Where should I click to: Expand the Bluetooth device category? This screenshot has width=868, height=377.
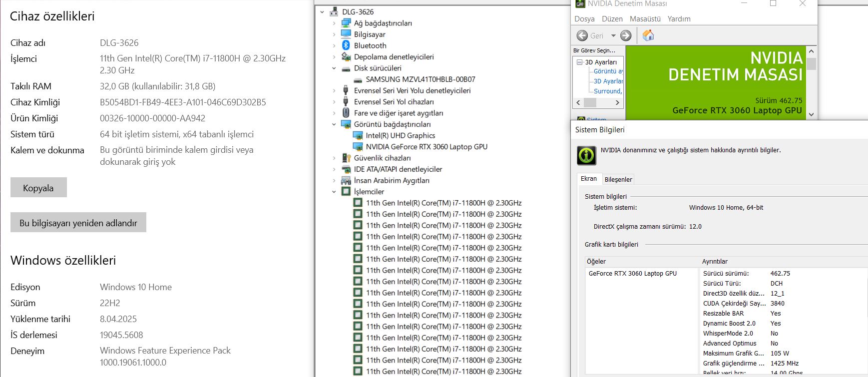click(x=334, y=45)
